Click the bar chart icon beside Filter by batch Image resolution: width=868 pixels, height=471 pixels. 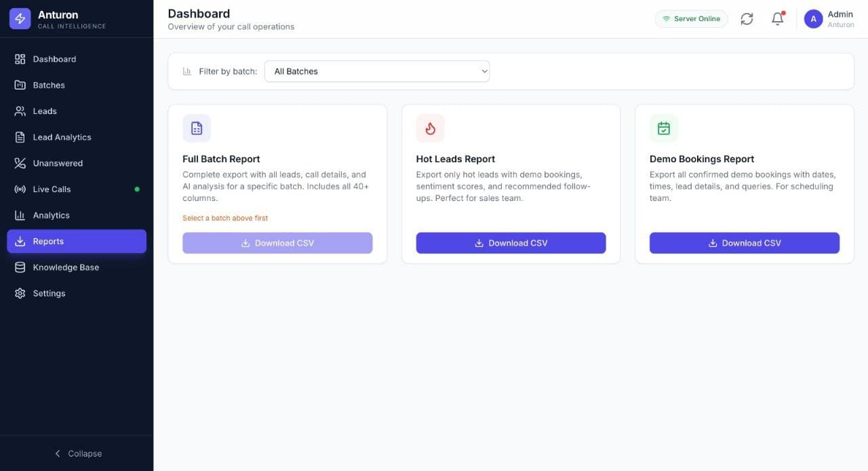pos(187,71)
